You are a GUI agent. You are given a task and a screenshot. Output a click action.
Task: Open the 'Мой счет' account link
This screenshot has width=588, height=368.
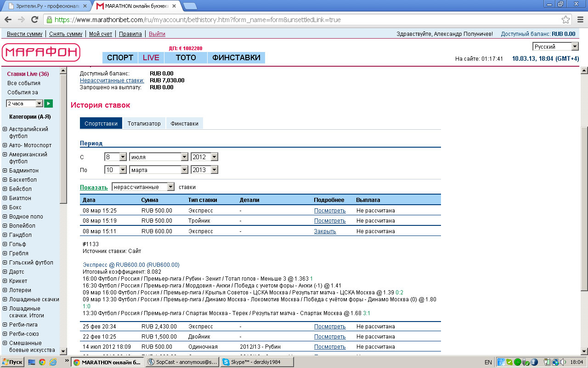coord(101,34)
